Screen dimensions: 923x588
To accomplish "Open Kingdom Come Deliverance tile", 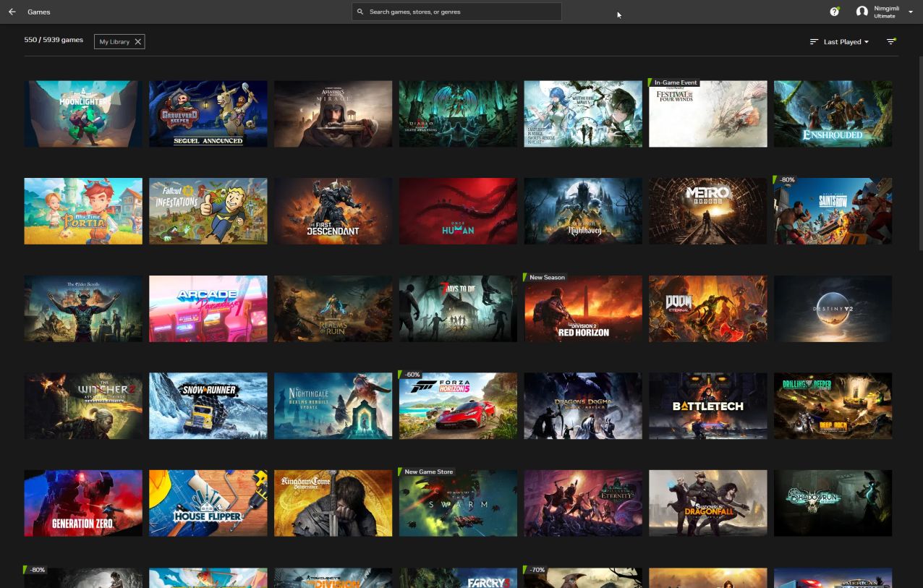I will [x=333, y=503].
